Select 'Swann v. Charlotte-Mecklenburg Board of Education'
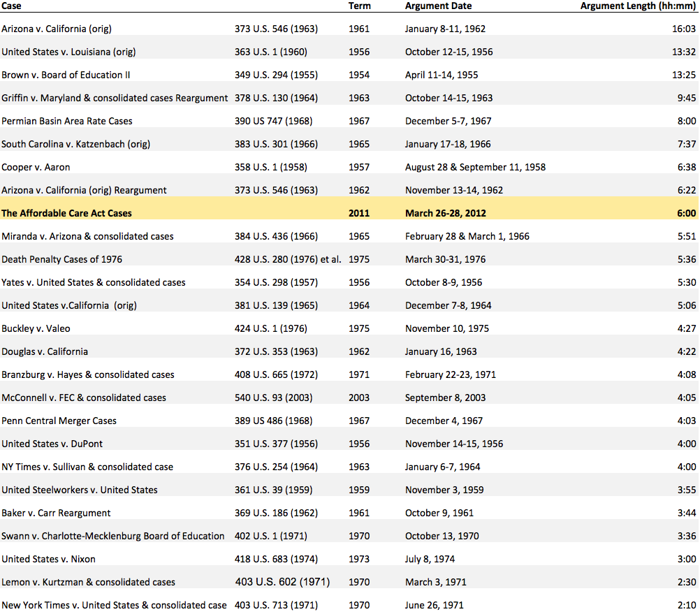Image resolution: width=700 pixels, height=612 pixels. [x=113, y=536]
